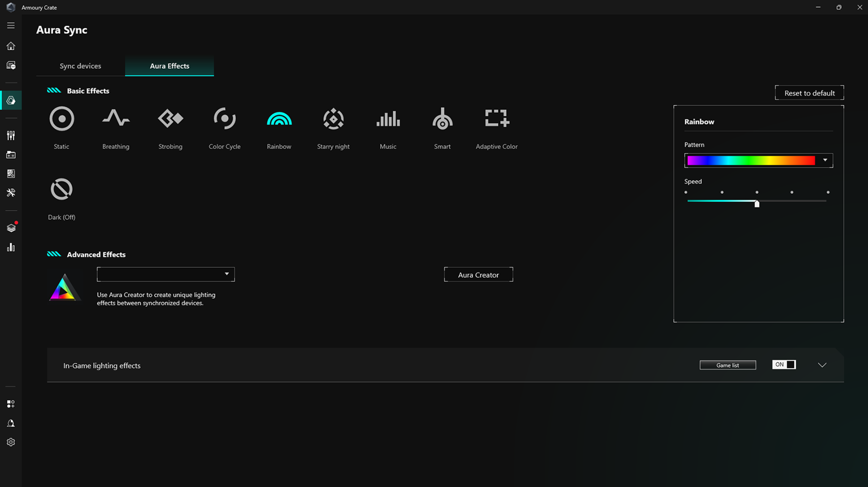The image size is (868, 487).
Task: Click the Armoury Crate title bar logo
Action: coord(11,7)
